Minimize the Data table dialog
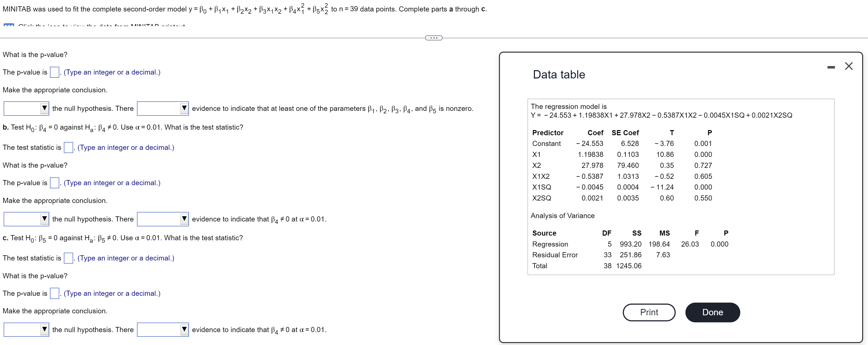The image size is (868, 345). (x=832, y=67)
